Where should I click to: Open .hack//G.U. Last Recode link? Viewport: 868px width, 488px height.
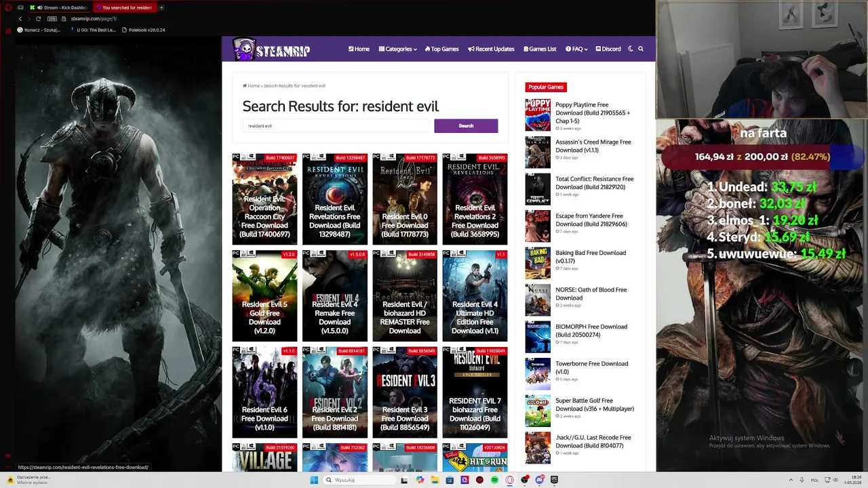click(593, 441)
